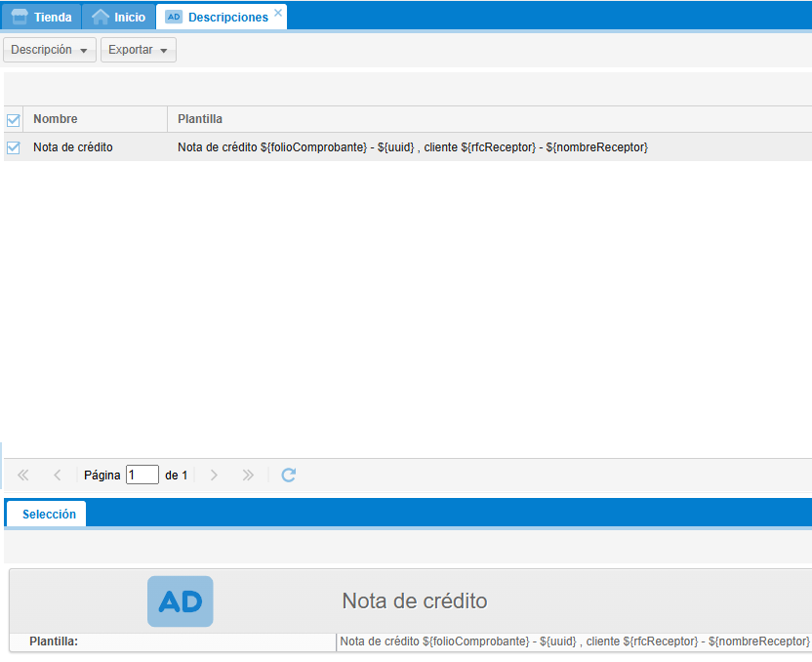Open the Selección tab
The width and height of the screenshot is (812, 662).
click(x=49, y=515)
